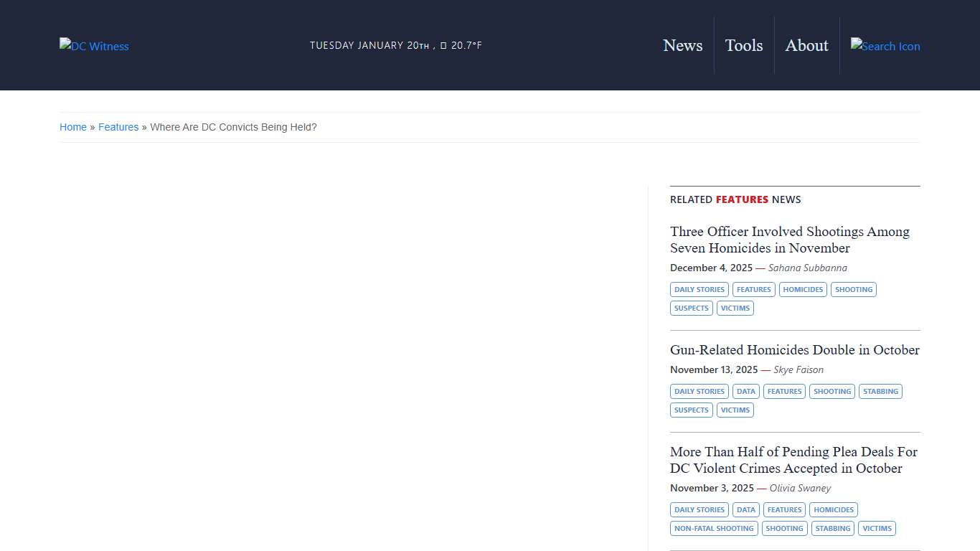980x551 pixels.
Task: Choose Victims tag under Plea Deals article
Action: 877,529
